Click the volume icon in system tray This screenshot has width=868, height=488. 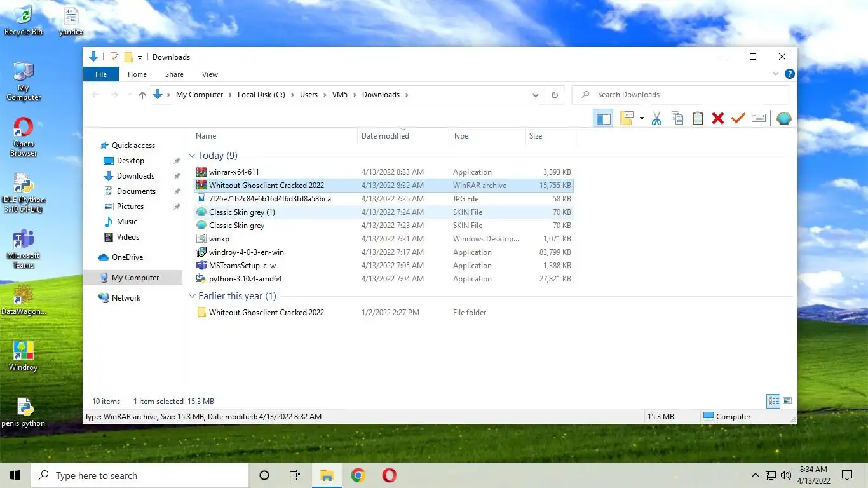[786, 475]
